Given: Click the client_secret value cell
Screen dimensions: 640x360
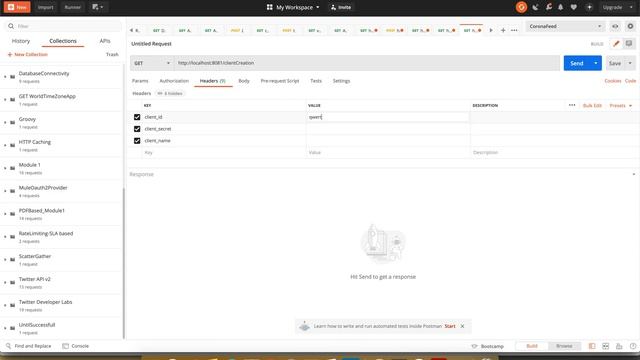Looking at the screenshot, I should click(388, 129).
